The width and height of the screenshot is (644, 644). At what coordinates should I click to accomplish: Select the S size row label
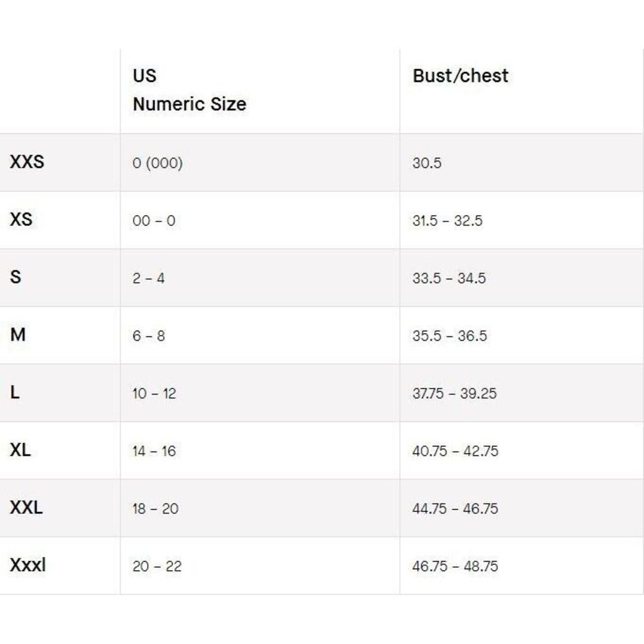point(15,277)
